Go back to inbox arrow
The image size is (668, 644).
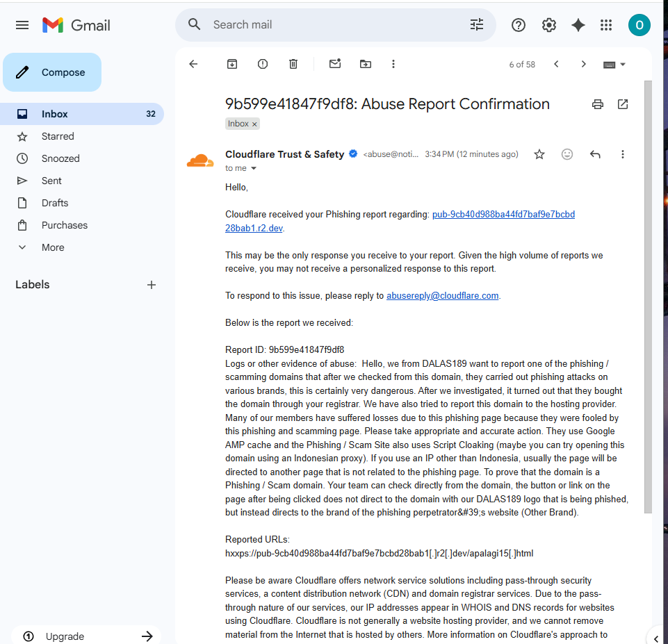(x=193, y=65)
